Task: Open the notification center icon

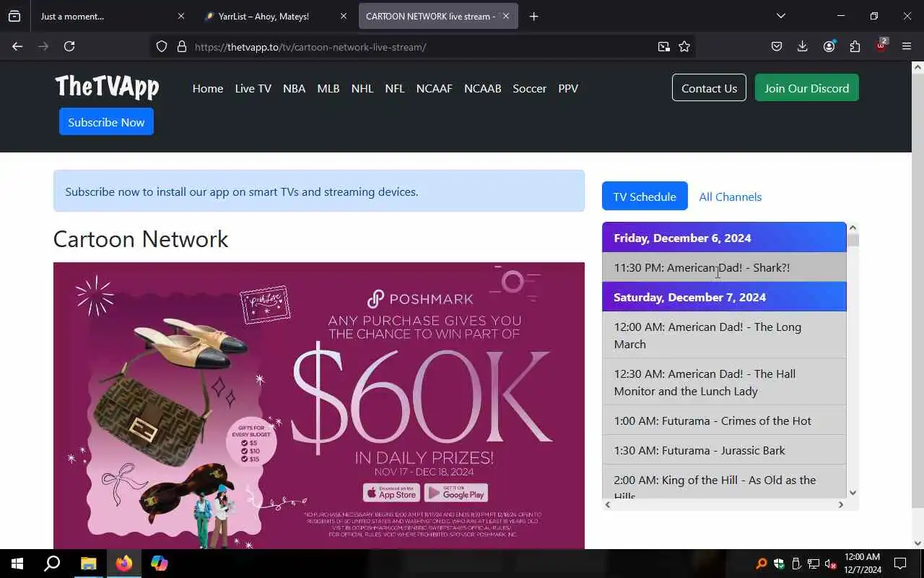Action: point(900,564)
